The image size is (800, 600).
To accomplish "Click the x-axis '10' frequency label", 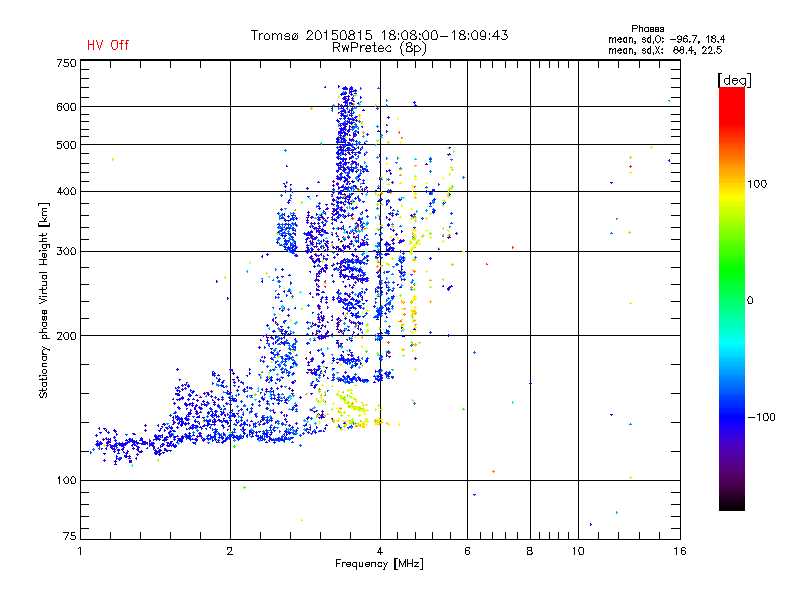I will coord(578,551).
